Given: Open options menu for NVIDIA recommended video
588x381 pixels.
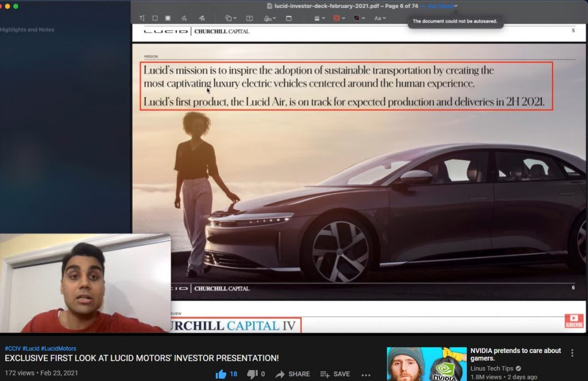Looking at the screenshot, I should pos(572,353).
